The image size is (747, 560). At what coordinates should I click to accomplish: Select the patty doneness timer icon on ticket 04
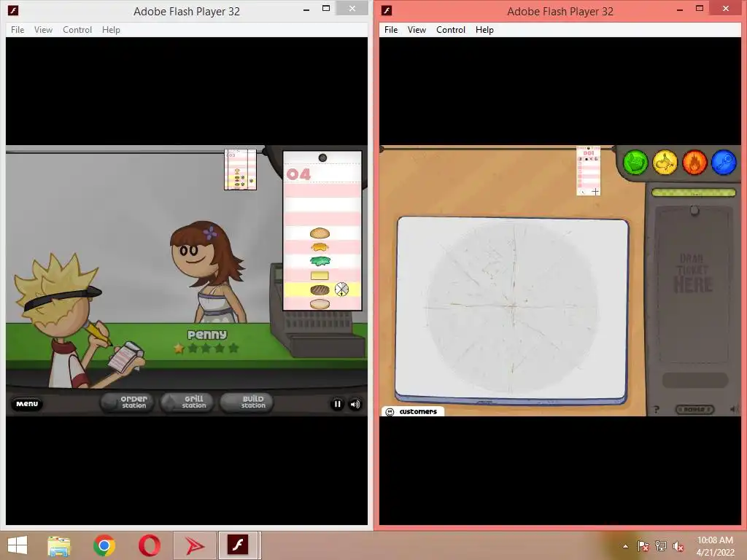[341, 289]
